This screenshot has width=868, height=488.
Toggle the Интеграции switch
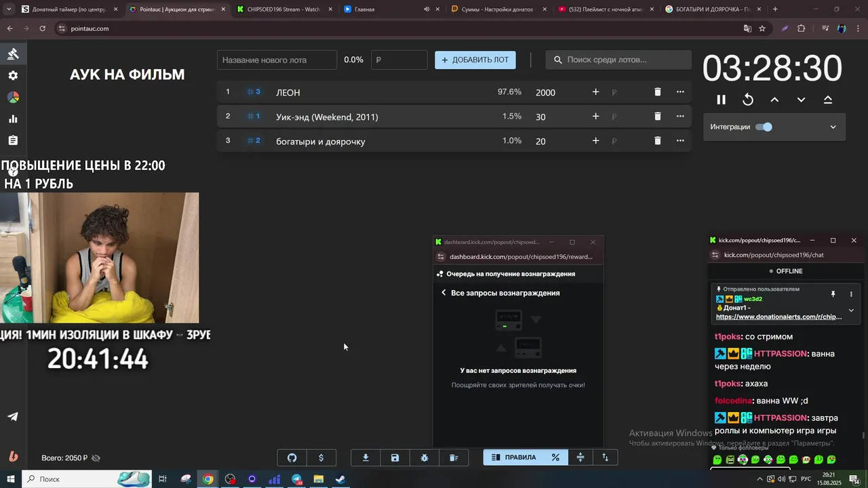click(764, 127)
